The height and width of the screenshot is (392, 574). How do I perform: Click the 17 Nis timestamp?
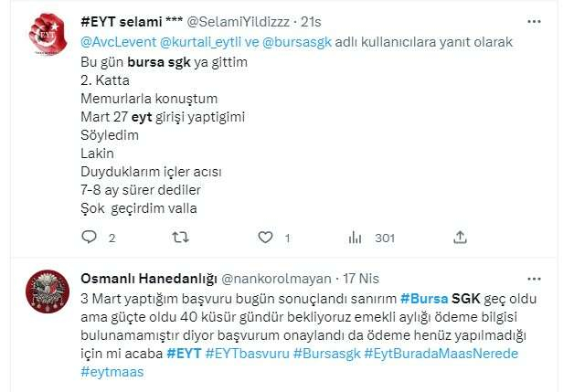click(x=361, y=279)
